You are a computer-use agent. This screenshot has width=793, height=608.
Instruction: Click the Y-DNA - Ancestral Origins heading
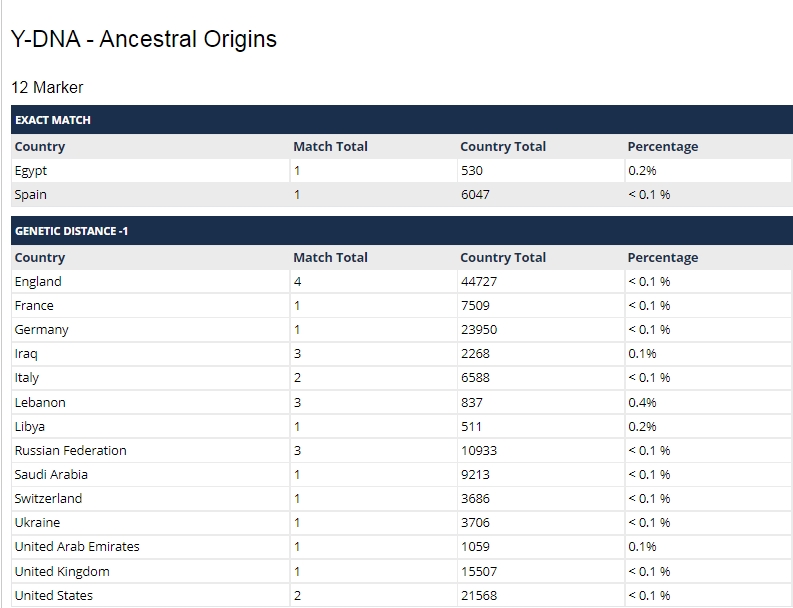[x=144, y=39]
